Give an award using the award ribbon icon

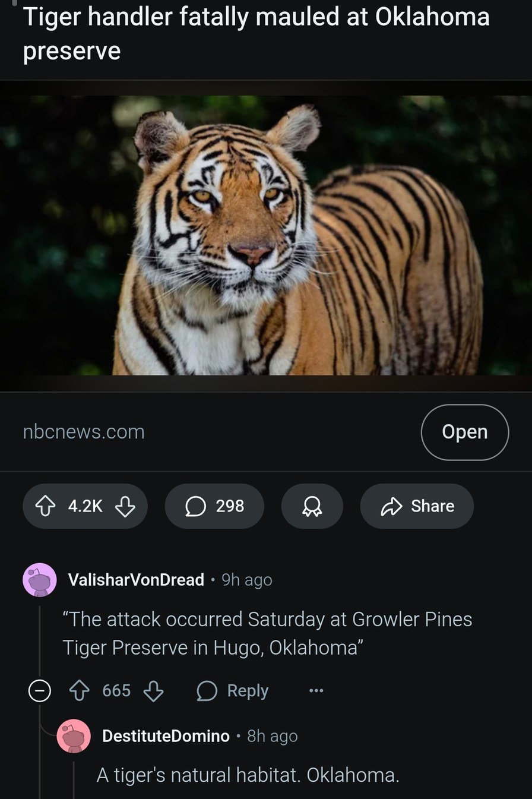(312, 506)
